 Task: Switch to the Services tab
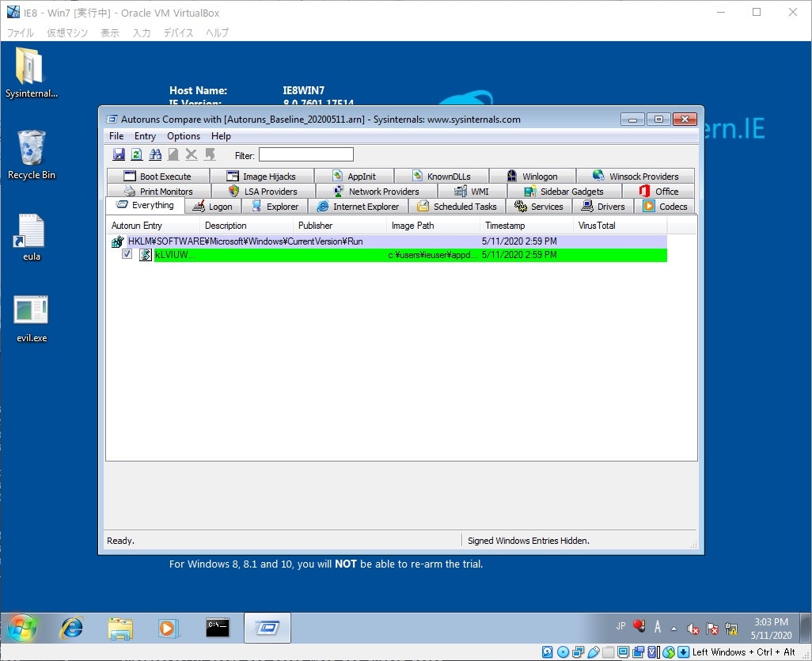(539, 206)
